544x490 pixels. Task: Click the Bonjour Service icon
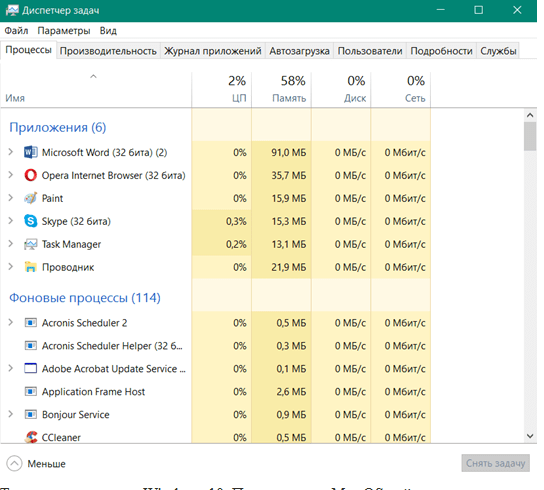[x=31, y=414]
